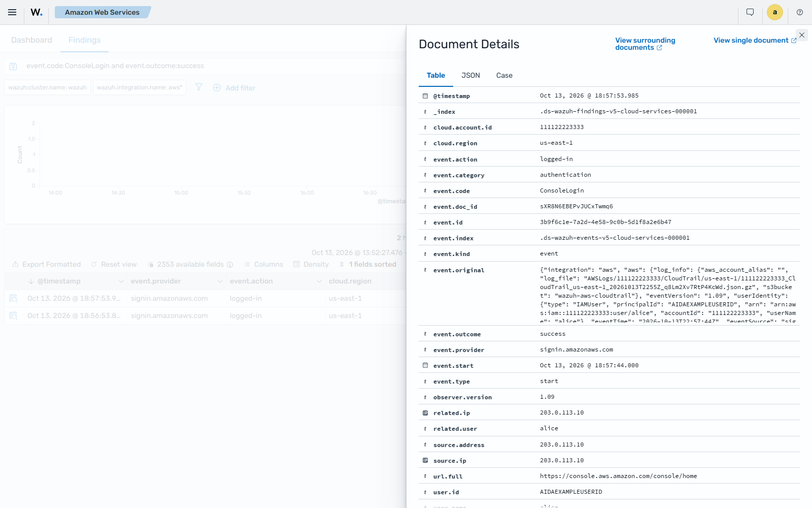Open View single document link
812x508 pixels.
(x=755, y=40)
